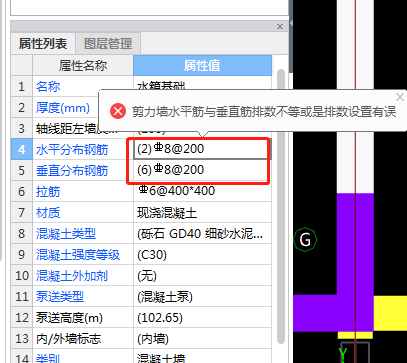Viewport: 407px width, 363px height.
Task: Click the 6@400*400 tie bar value
Action: [202, 191]
